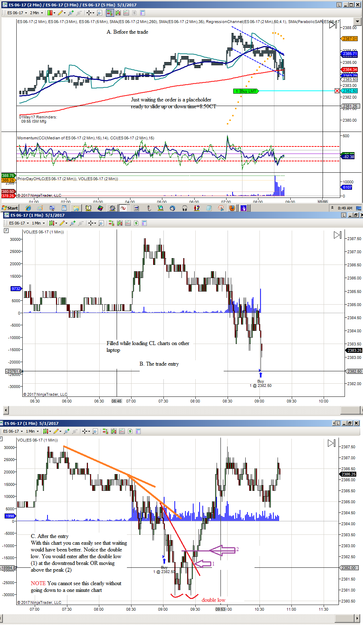Click the middle chart's horizontal scrollbar thumb
The image size is (363, 644).
pos(350,410)
